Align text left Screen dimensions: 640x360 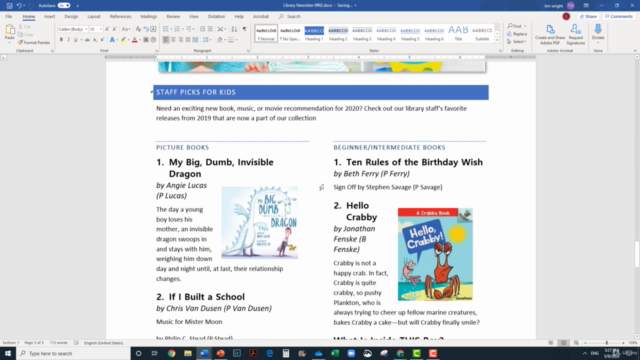[x=166, y=40]
